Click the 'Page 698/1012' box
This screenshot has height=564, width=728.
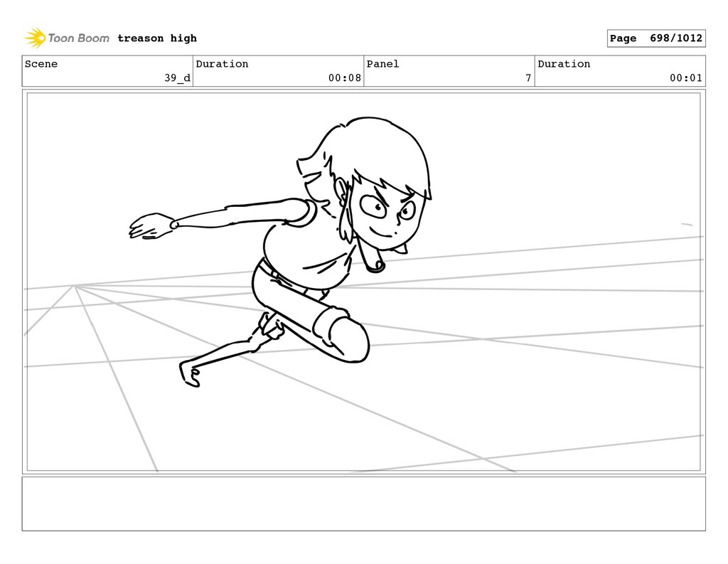(x=656, y=38)
